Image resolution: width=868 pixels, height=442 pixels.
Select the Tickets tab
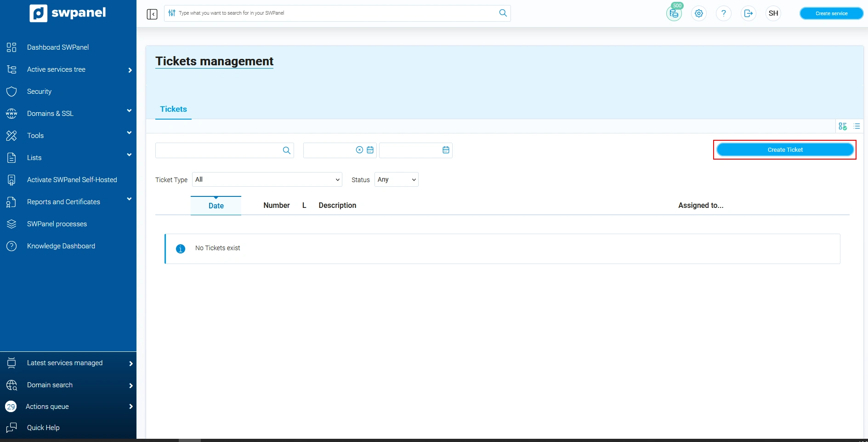(173, 109)
